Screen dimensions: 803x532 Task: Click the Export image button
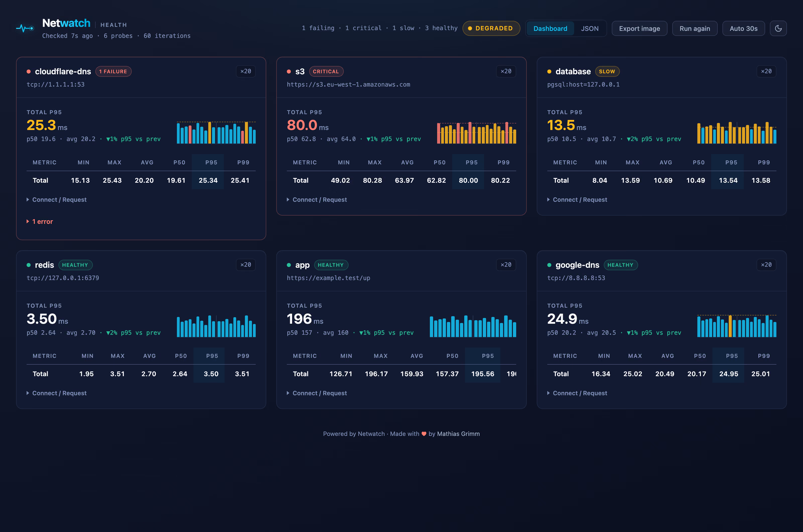pyautogui.click(x=639, y=29)
